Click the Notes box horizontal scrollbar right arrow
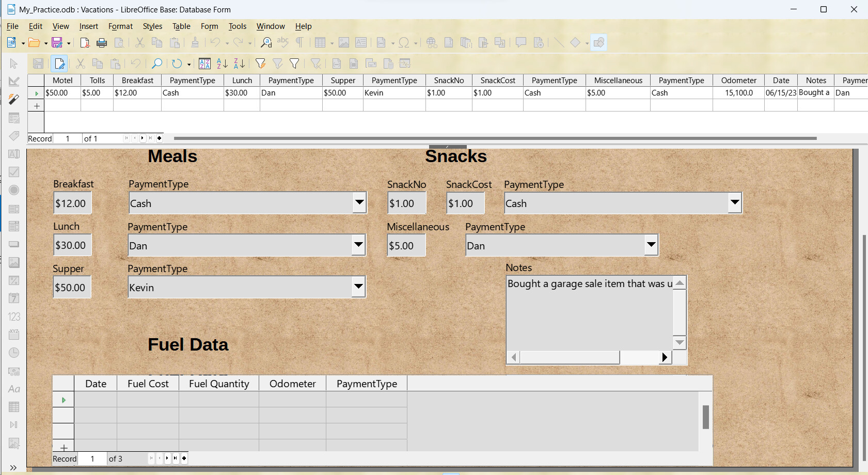 [665, 357]
